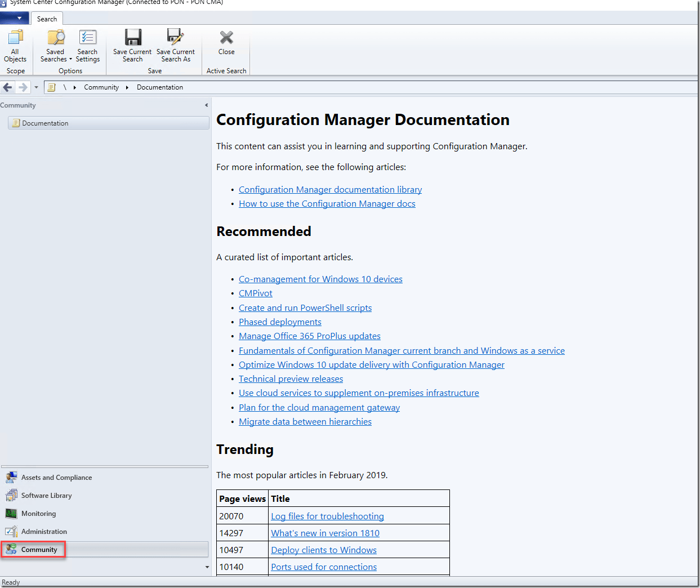Viewport: 700px width, 588px height.
Task: Open the Monitoring workspace
Action: click(38, 514)
